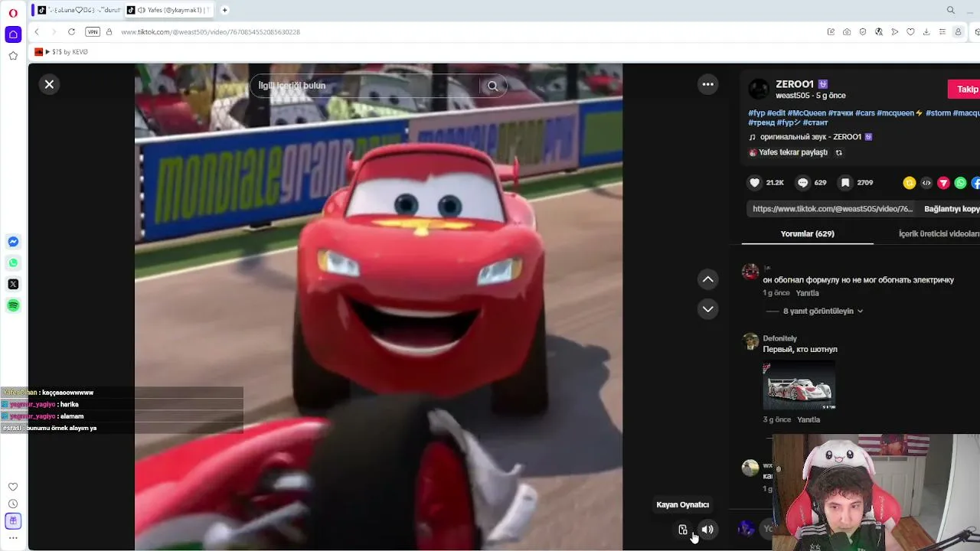Reply to Defonitely's comment with Yanıtla

(x=808, y=419)
